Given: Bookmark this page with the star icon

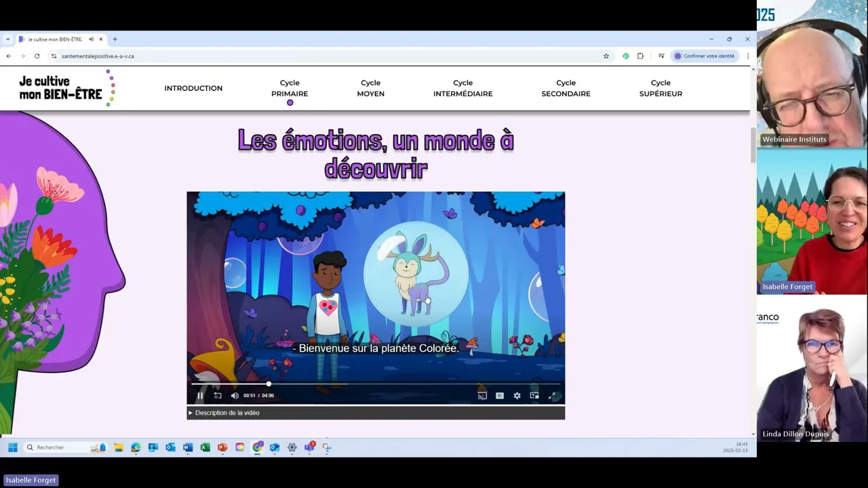Looking at the screenshot, I should (606, 56).
